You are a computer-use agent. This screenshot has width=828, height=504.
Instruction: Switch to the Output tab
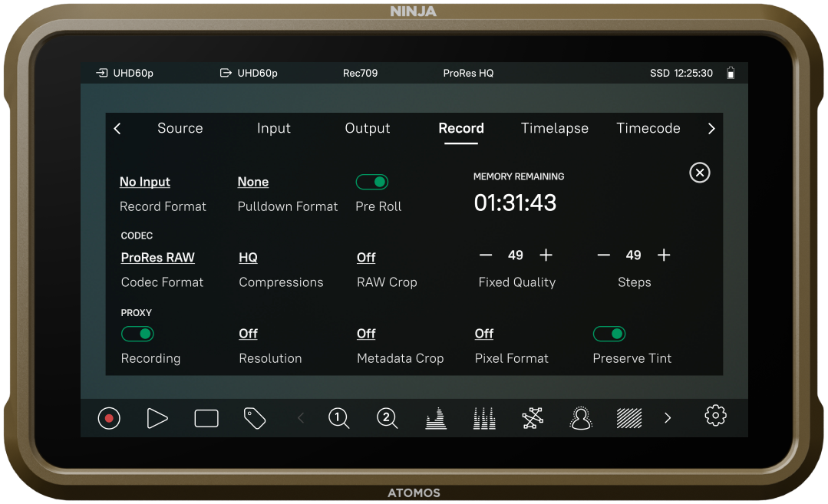(x=368, y=128)
